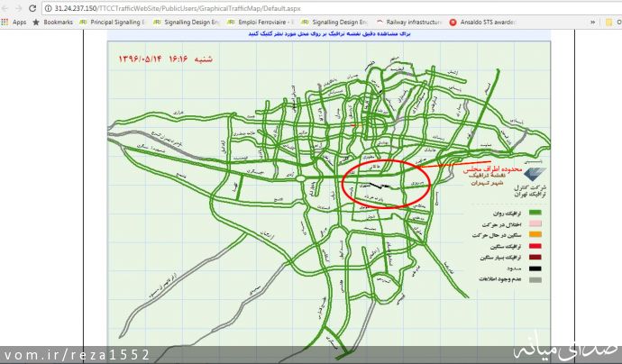Click the company name شرکت کنترل ترافیک تهران
Image resolution: width=622 pixels, height=364 pixels.
point(530,191)
